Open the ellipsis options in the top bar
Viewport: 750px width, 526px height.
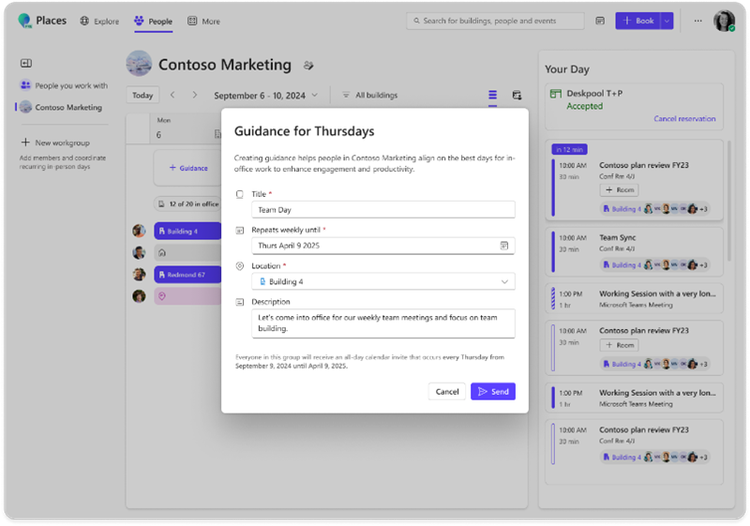pyautogui.click(x=698, y=21)
